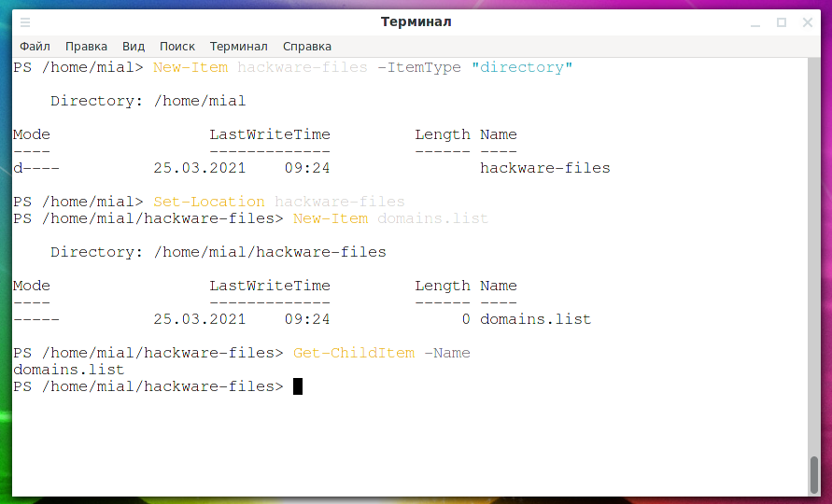The image size is (832, 504).
Task: Open the Терминал menu
Action: [239, 47]
